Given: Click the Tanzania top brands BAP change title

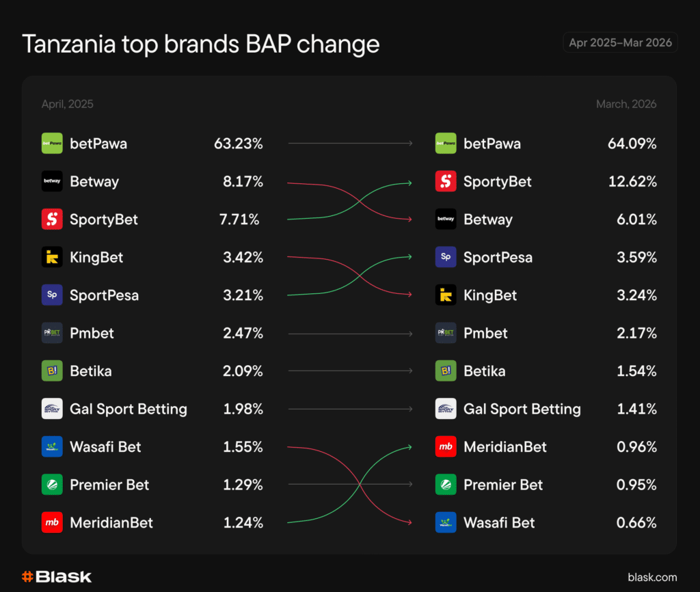Looking at the screenshot, I should click(x=201, y=44).
